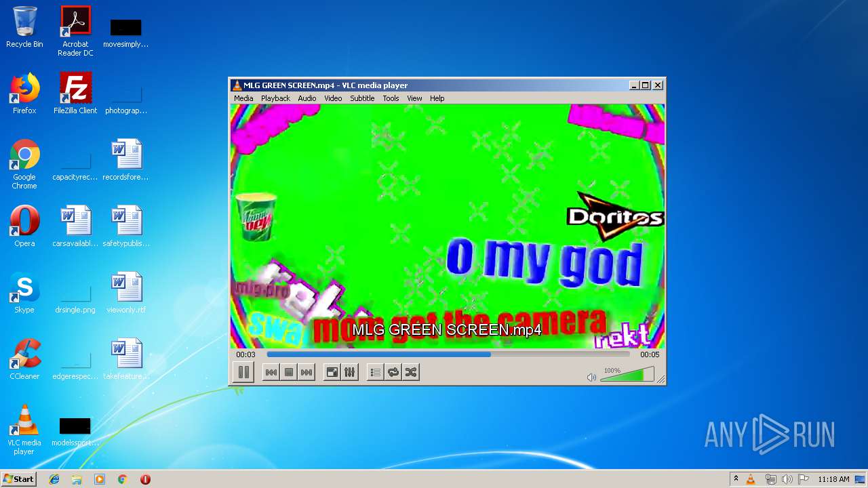Viewport: 868px width, 488px height.
Task: Toggle total time display 00:05
Action: tap(650, 354)
